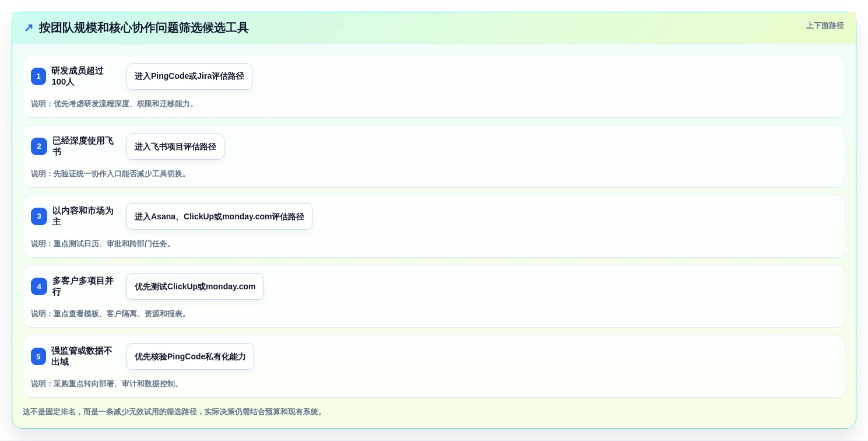Screen dimensions: 868x441
Task: Select the step 2 number badge
Action: click(39, 146)
